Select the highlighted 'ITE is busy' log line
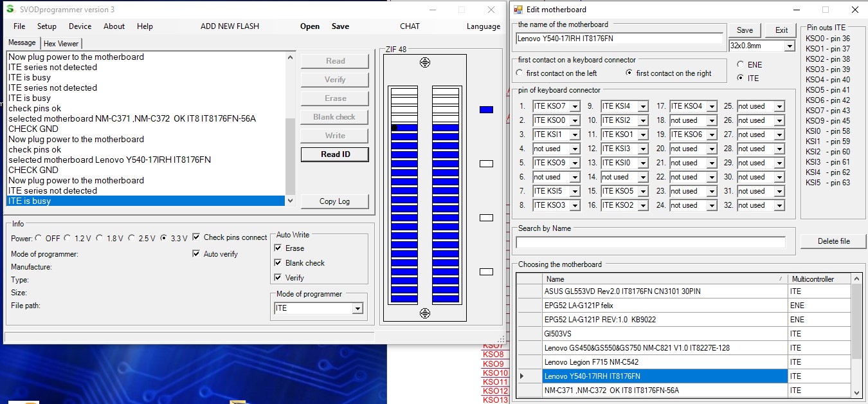The image size is (868, 404). coord(145,201)
